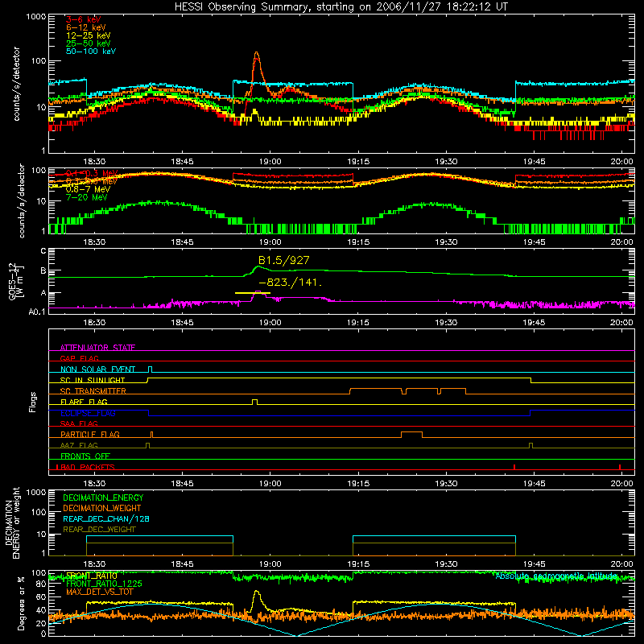Click the SC_IN_SUNLIGHT flag label
Viewport: 644px width, 644px height.
(x=93, y=380)
